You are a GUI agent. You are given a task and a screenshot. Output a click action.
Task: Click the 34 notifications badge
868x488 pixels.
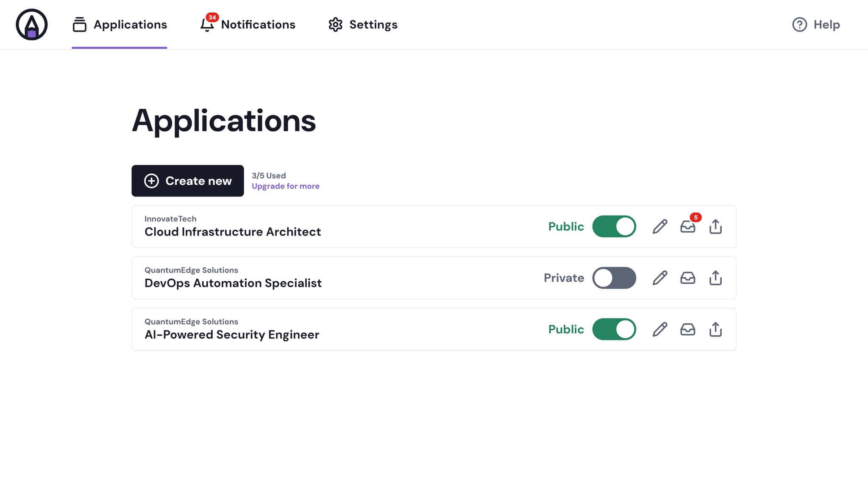(x=212, y=17)
